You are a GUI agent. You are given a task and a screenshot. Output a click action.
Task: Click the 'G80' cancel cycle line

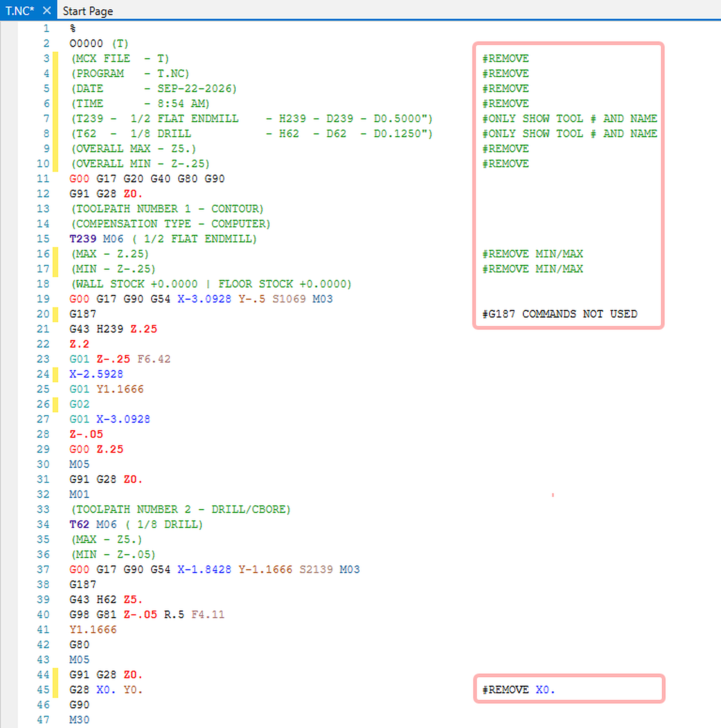point(79,645)
